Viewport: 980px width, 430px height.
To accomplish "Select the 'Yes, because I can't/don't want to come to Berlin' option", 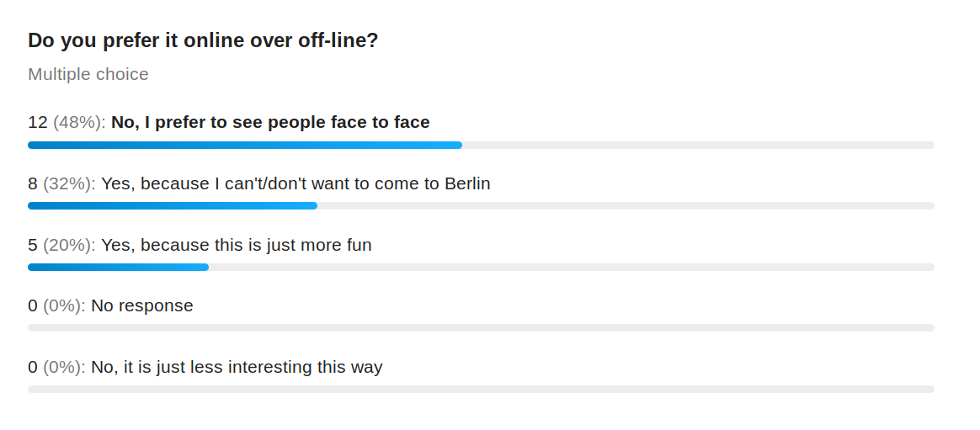I will coord(296,183).
